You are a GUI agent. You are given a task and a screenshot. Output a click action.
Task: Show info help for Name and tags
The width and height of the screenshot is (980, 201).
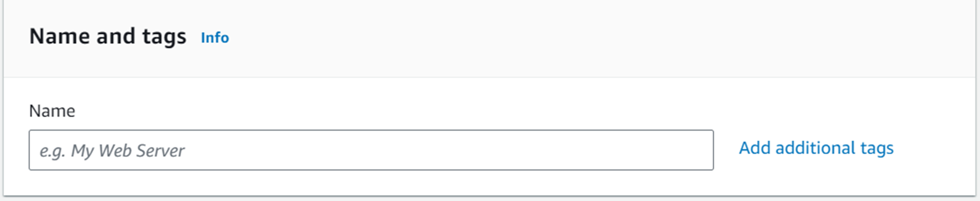point(215,38)
